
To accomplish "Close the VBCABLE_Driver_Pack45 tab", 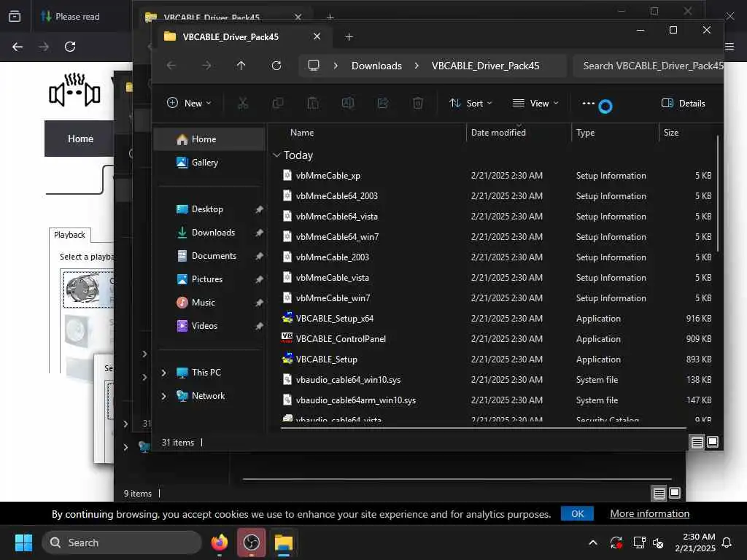I will point(317,36).
